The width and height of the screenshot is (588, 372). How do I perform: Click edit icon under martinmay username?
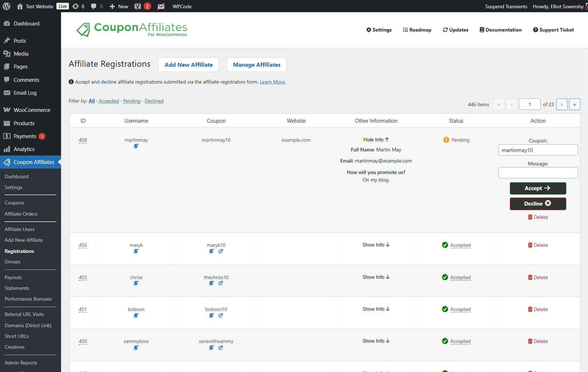coord(136,146)
